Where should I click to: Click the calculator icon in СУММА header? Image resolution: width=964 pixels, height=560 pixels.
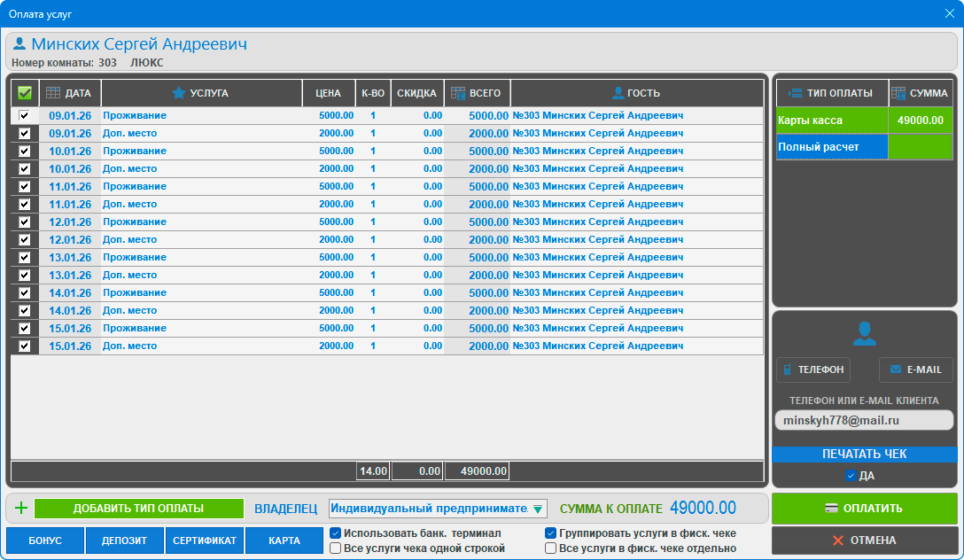click(x=898, y=93)
